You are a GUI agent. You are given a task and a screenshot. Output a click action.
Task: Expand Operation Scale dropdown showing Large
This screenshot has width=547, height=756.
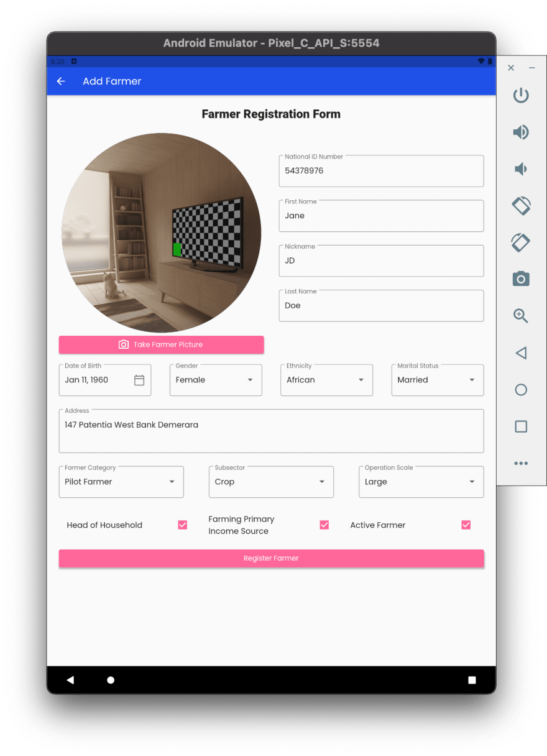pos(421,482)
